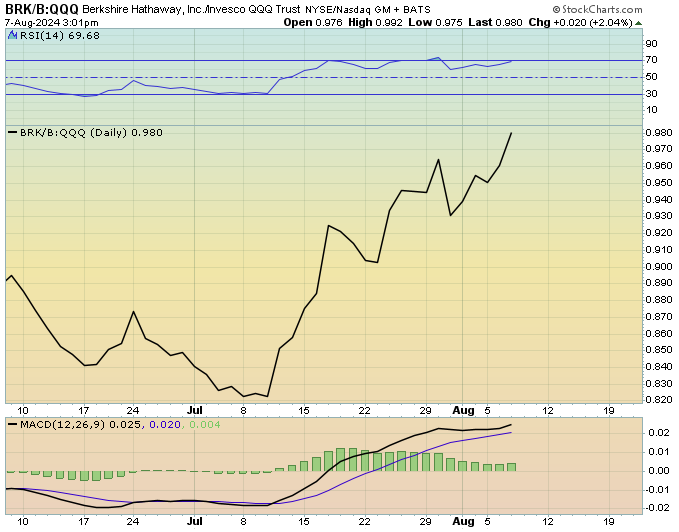Click the Low 0.975 value
The width and height of the screenshot is (679, 532).
[436, 23]
